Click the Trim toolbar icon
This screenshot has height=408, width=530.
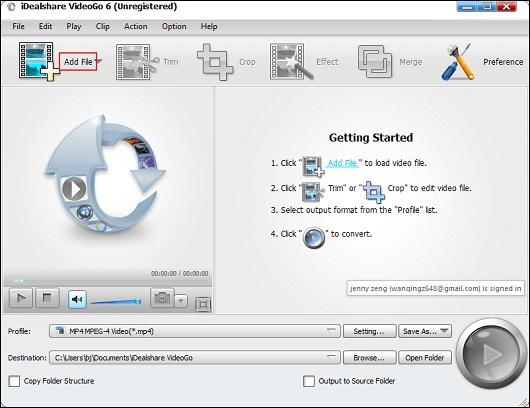click(x=137, y=62)
